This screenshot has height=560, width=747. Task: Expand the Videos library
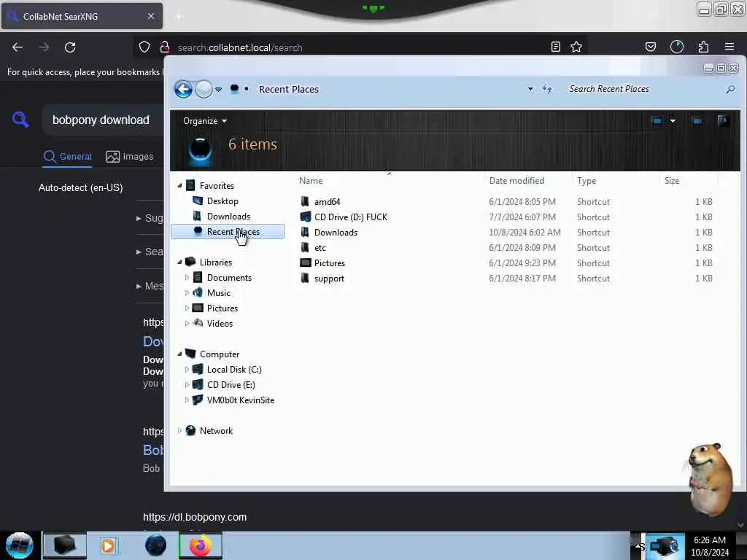(187, 323)
